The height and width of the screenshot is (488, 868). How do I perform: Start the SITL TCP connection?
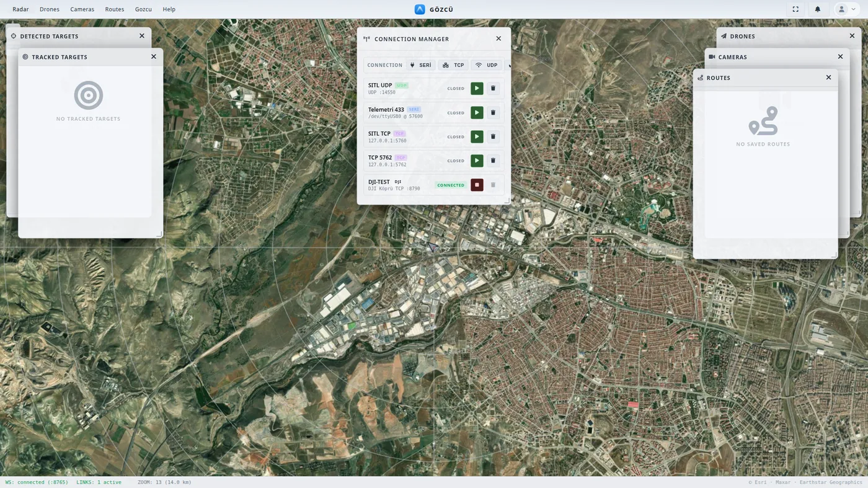coord(477,136)
